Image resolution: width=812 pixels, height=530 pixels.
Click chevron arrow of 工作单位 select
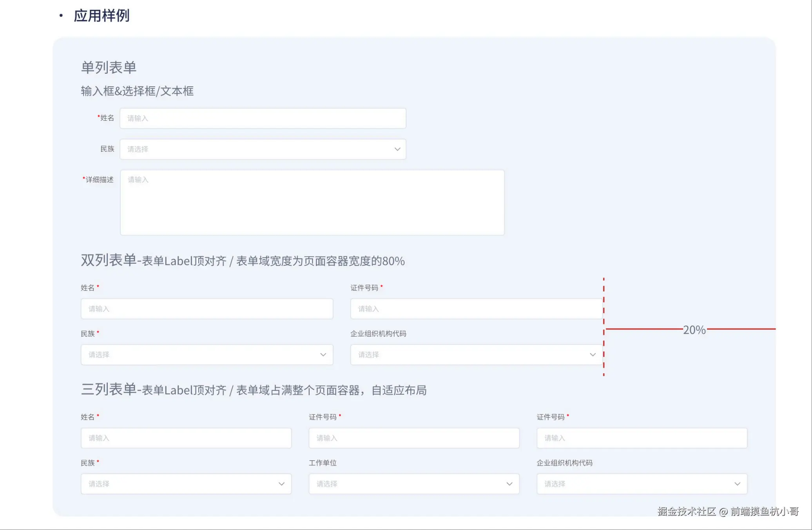pos(509,484)
